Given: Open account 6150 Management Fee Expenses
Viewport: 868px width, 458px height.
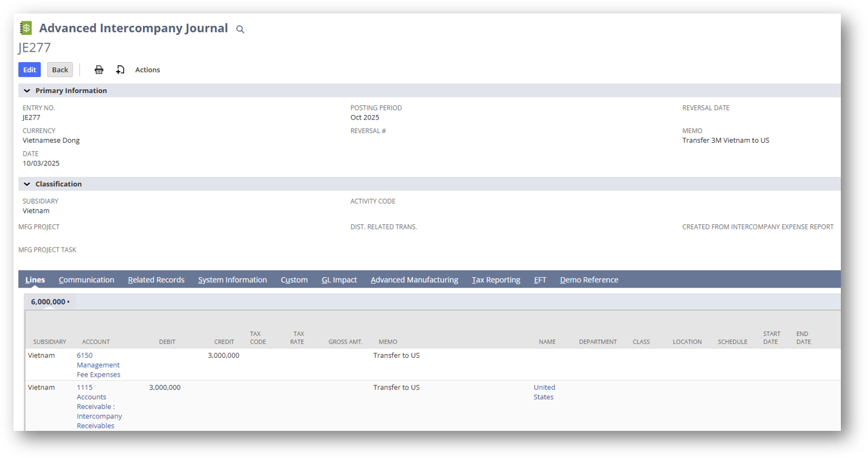Looking at the screenshot, I should coord(98,364).
